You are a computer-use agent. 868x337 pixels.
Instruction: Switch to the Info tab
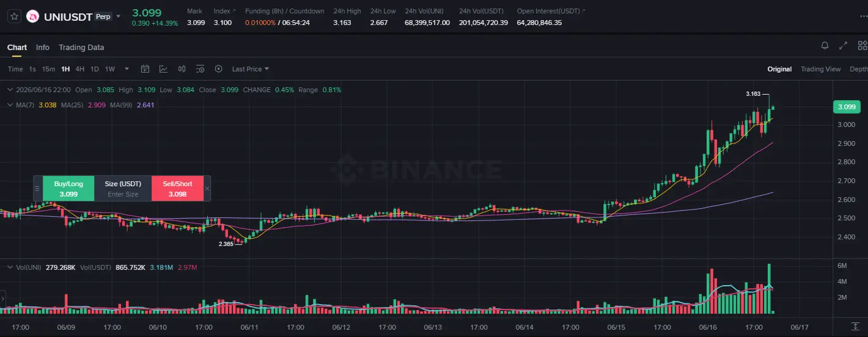click(x=43, y=48)
